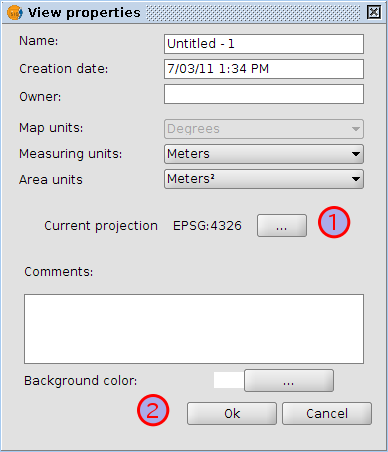Close the View properties dialog
Viewport: 388px width, 452px height.
pos(374,12)
